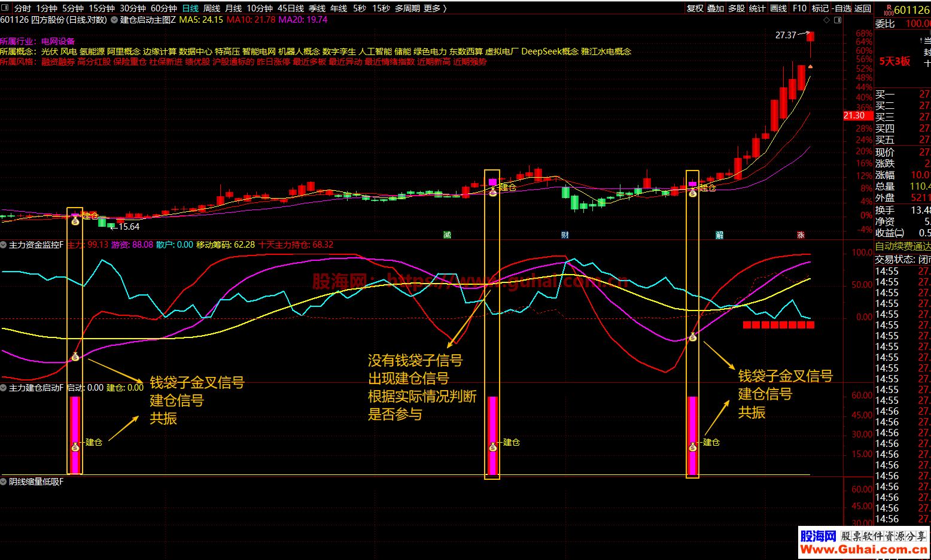931x560 pixels.
Task: Open the 阴线缩量低吸F indicator dropdown
Action: (x=4, y=482)
